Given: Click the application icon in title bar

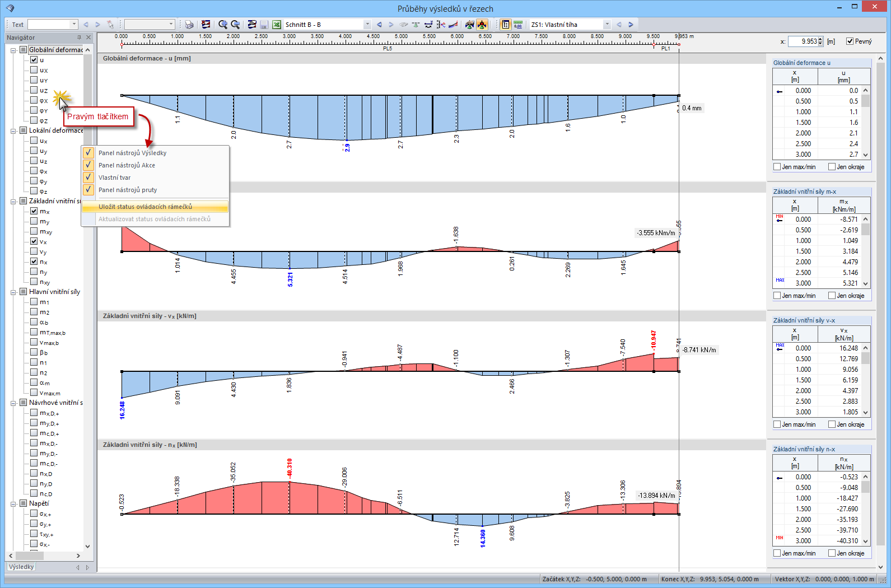Looking at the screenshot, I should tap(10, 8).
